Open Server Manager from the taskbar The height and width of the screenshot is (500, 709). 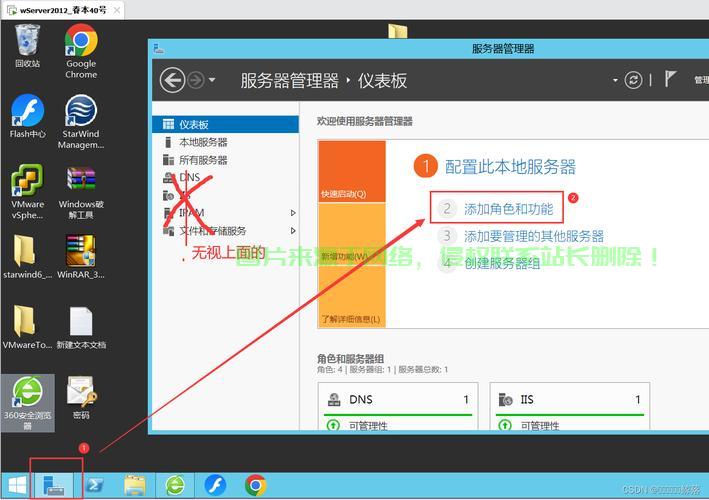point(52,485)
